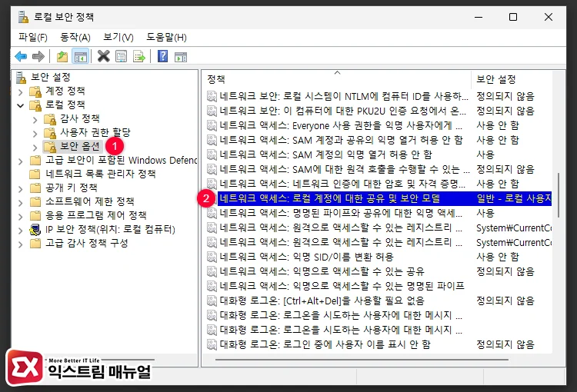This screenshot has height=392, width=577.
Task: Collapse the 로컬 정책 tree node
Action: tap(21, 105)
